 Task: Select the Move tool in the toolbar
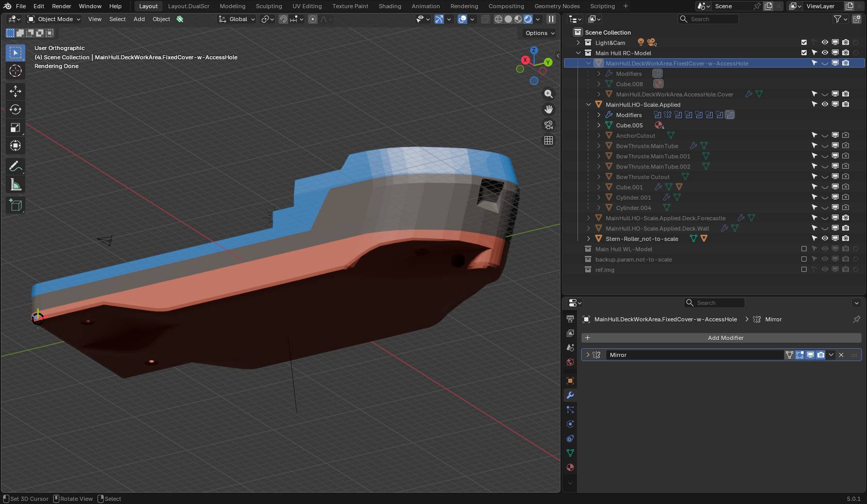(x=15, y=91)
